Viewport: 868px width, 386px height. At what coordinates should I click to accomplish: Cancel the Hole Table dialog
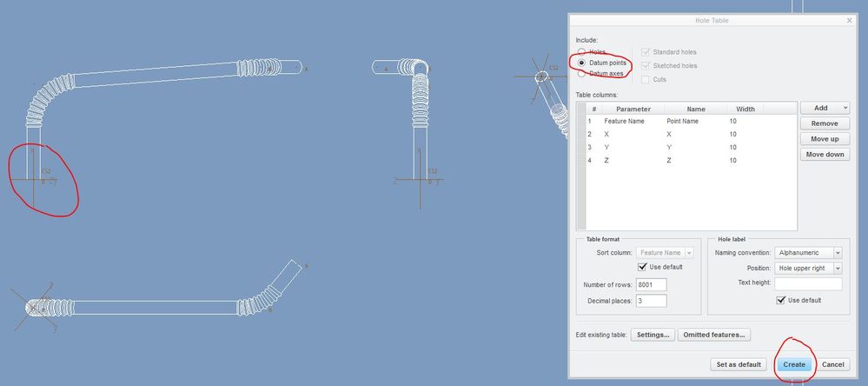(832, 364)
